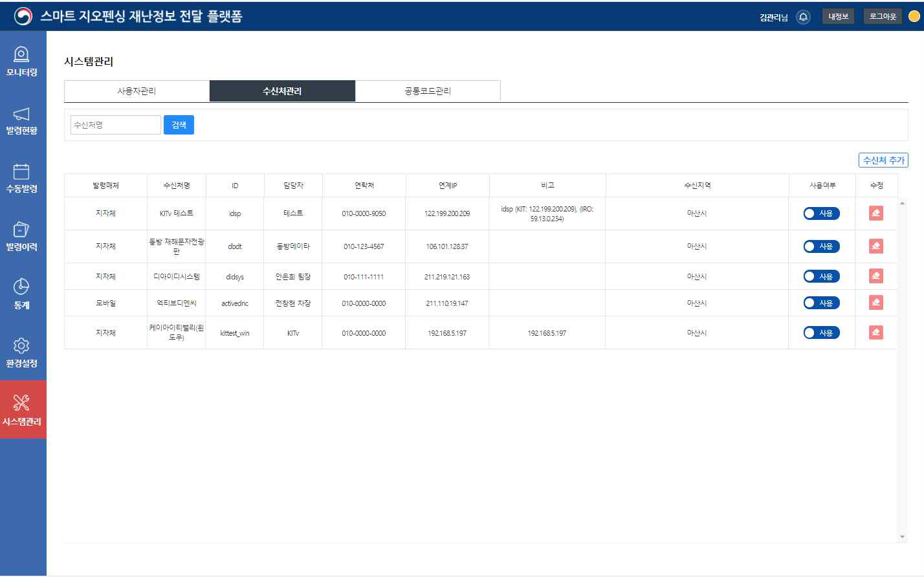924x577 pixels.
Task: Click ID cell didsys
Action: 234,277
